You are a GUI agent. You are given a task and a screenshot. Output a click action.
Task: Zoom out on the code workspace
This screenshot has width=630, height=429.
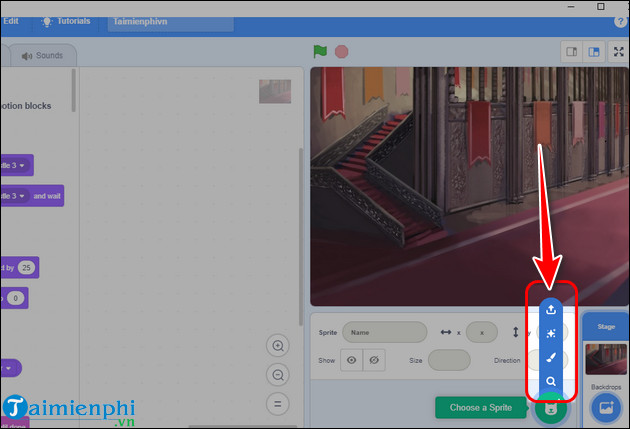[278, 375]
